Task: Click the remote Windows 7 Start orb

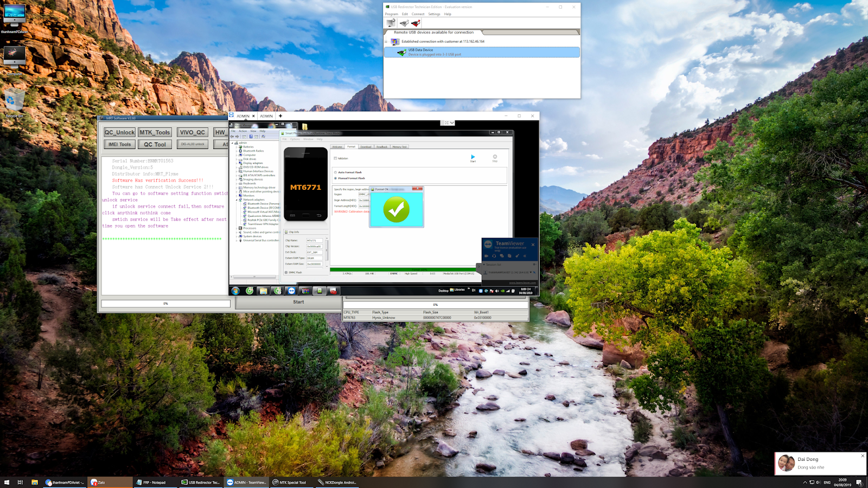Action: pos(235,291)
